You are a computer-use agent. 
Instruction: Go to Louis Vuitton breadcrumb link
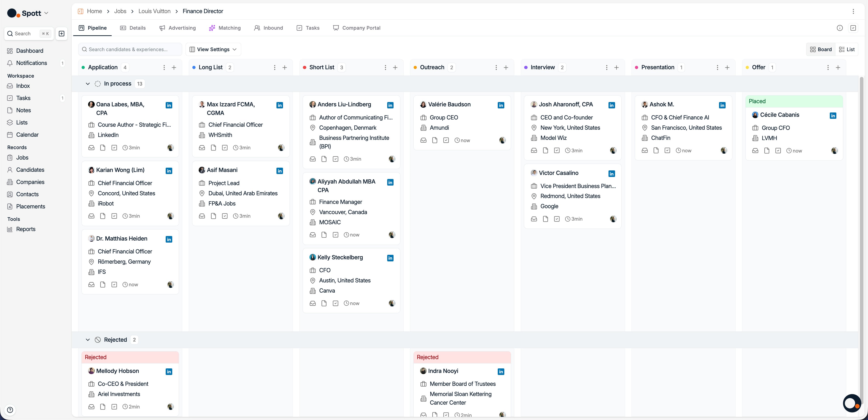154,11
